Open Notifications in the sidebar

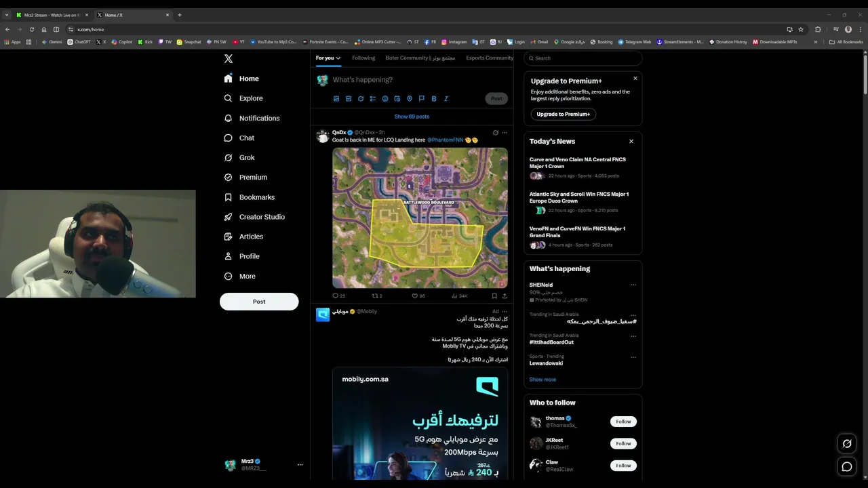pos(252,118)
